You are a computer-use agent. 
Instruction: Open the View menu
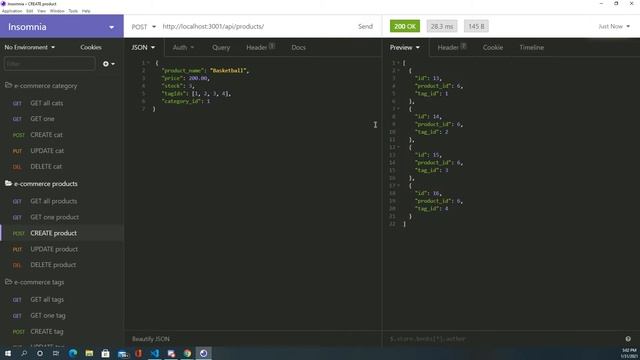point(41,11)
